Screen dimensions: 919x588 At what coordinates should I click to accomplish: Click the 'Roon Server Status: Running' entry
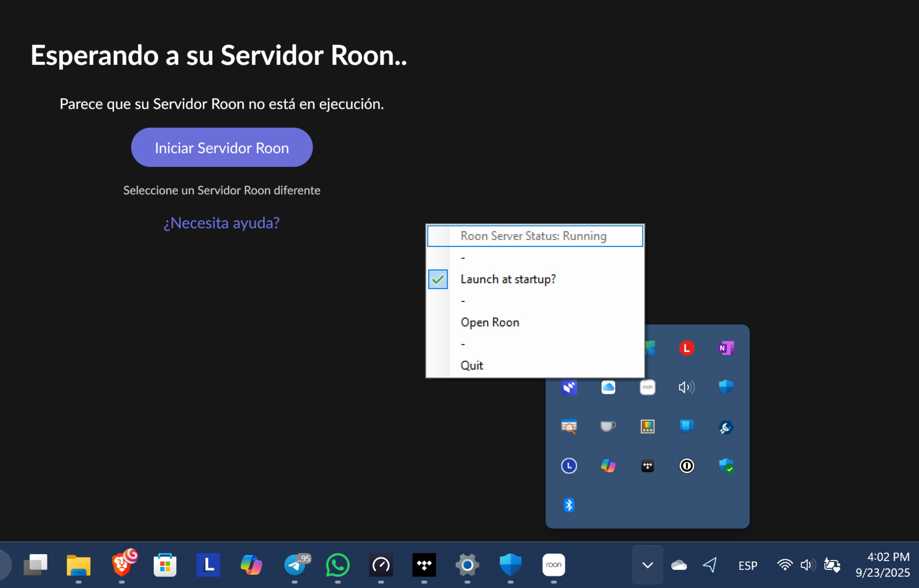(533, 236)
